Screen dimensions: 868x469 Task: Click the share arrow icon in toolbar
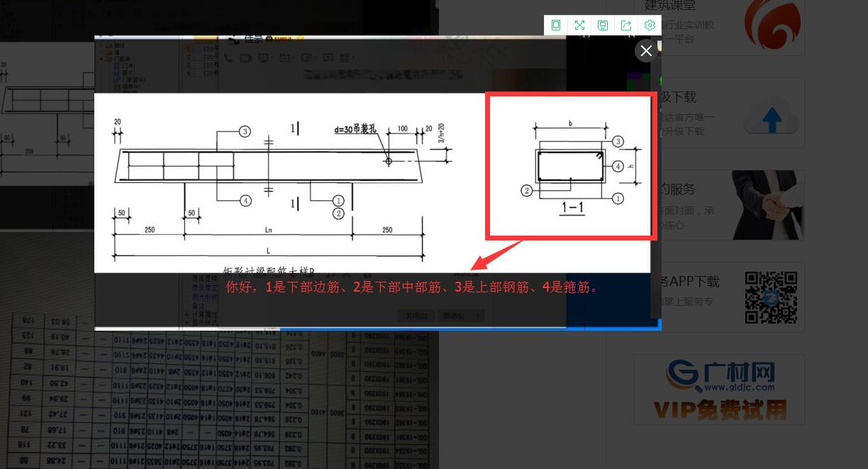pos(626,26)
